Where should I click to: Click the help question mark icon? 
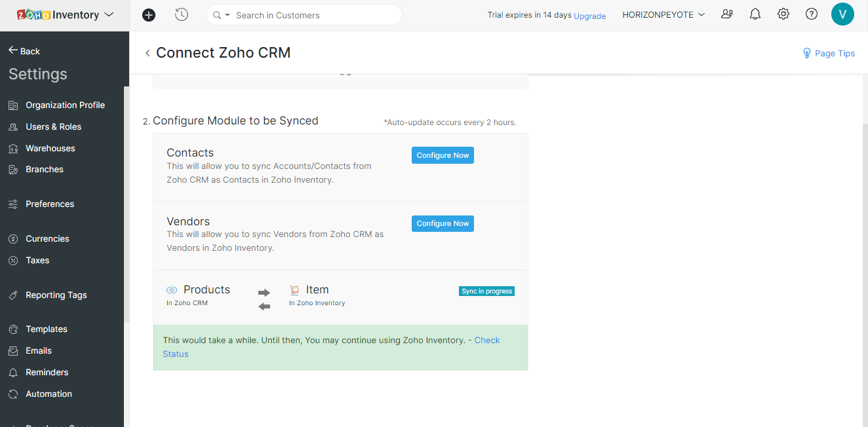[x=812, y=14]
